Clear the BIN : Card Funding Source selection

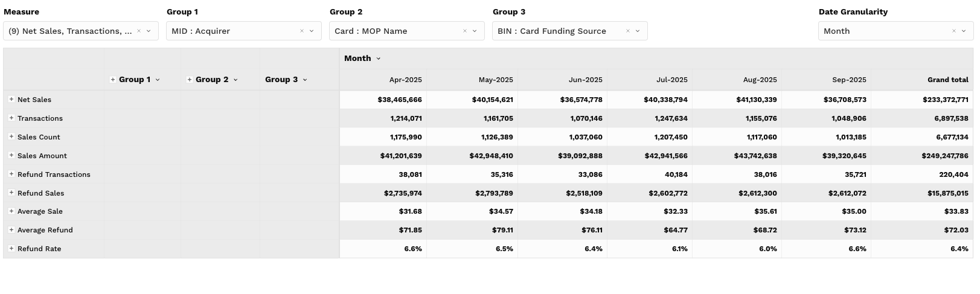click(x=628, y=31)
